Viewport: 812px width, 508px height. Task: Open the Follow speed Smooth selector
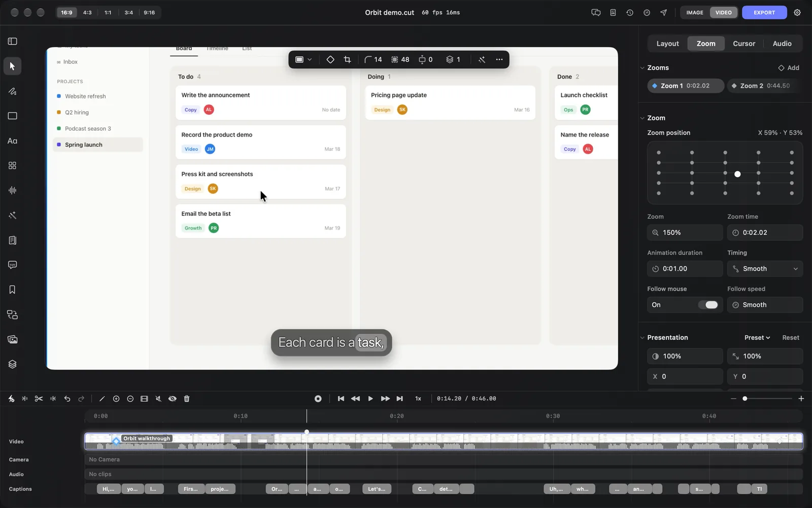click(x=765, y=305)
